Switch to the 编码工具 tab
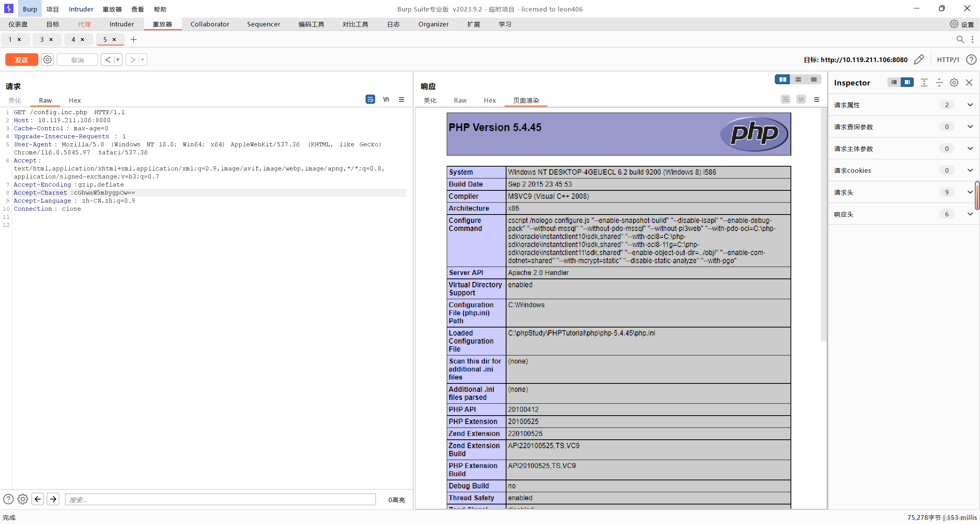This screenshot has height=524, width=980. pos(311,24)
